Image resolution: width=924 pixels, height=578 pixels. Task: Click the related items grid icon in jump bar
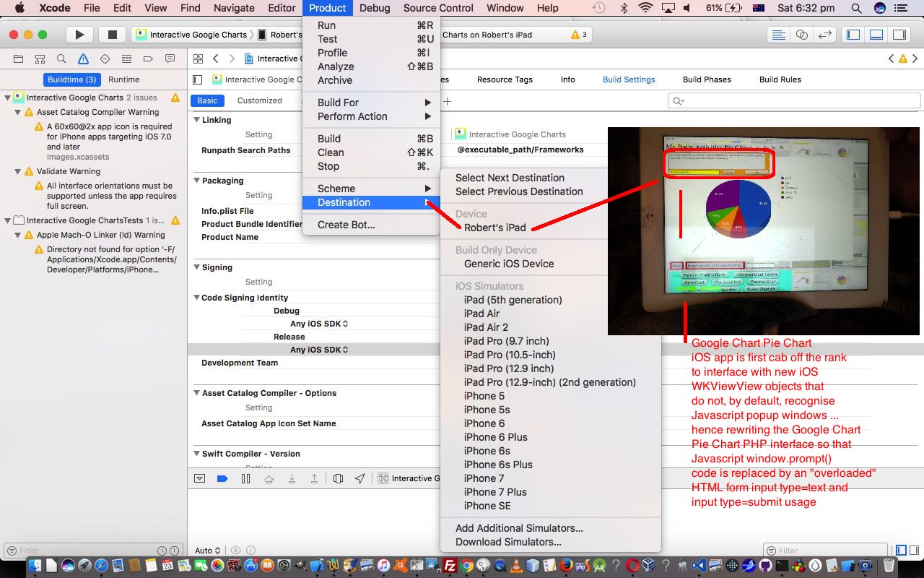tap(198, 59)
